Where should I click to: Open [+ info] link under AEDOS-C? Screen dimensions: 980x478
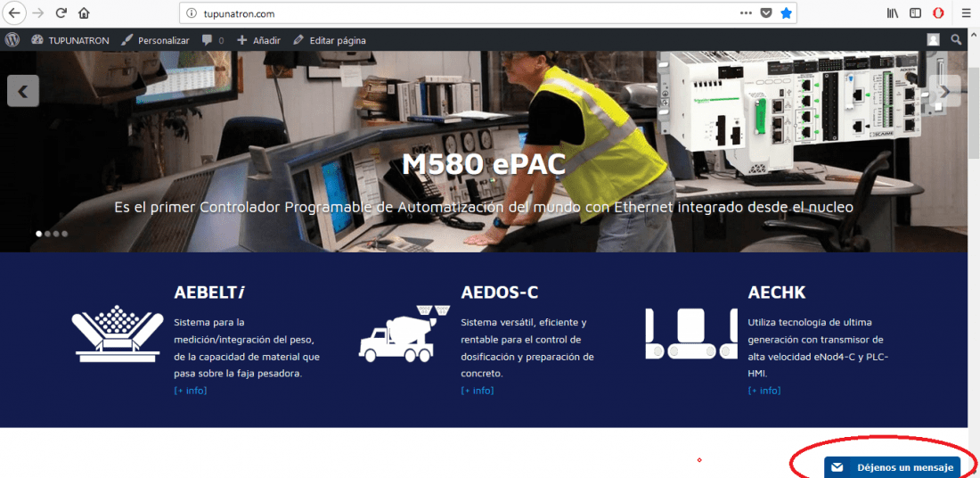pyautogui.click(x=477, y=391)
